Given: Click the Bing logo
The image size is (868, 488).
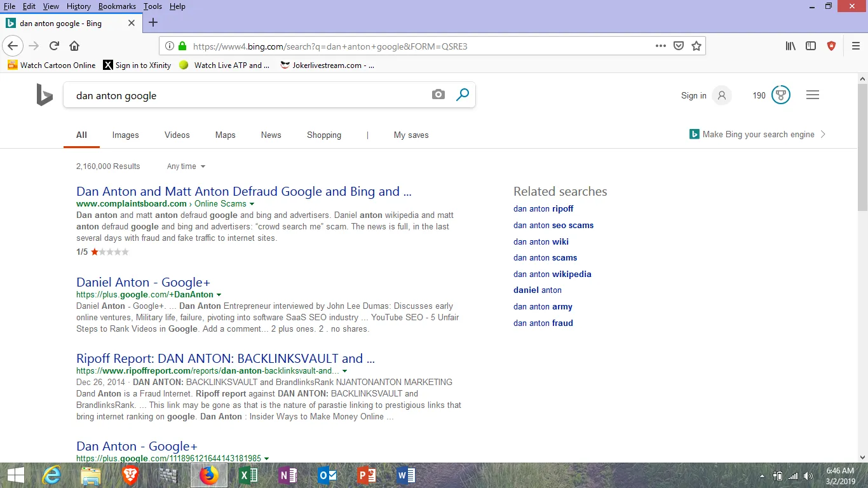Looking at the screenshot, I should click(x=44, y=95).
